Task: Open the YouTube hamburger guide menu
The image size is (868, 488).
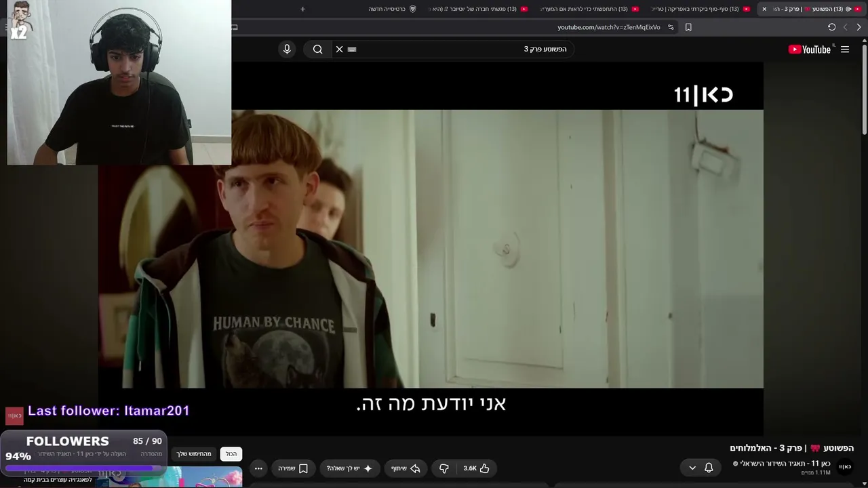Action: [x=845, y=49]
